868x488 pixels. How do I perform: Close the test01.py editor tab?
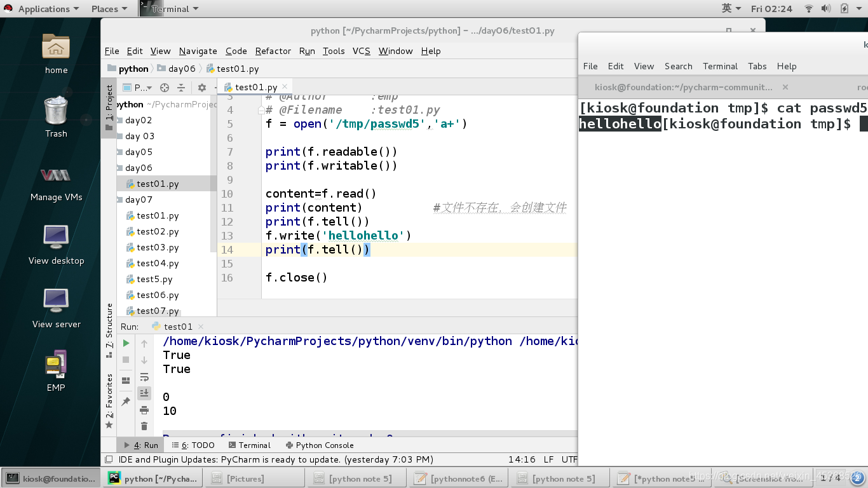pos(285,86)
